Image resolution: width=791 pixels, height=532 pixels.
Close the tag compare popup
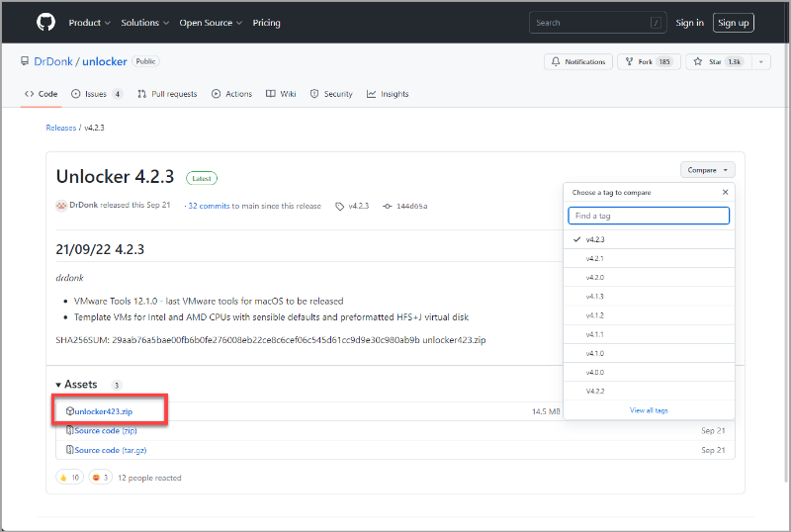point(725,192)
